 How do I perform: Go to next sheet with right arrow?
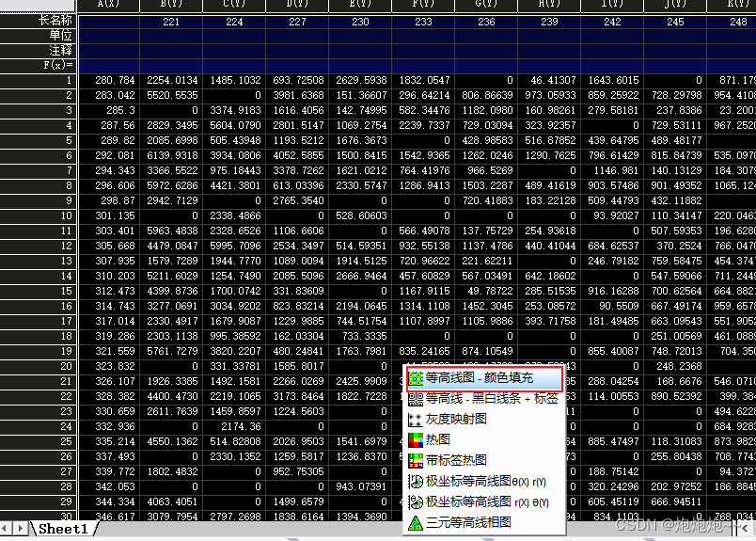coord(20,529)
